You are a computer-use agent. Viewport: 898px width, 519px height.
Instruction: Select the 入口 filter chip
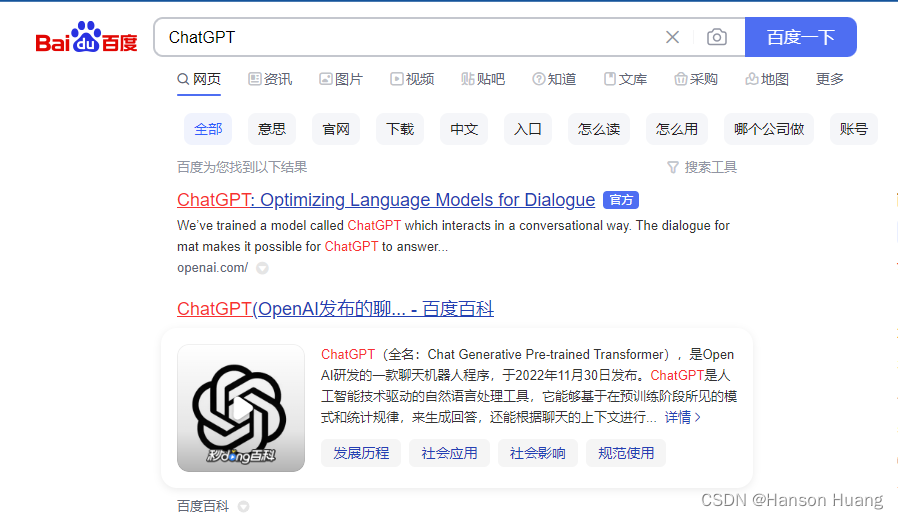pyautogui.click(x=528, y=129)
